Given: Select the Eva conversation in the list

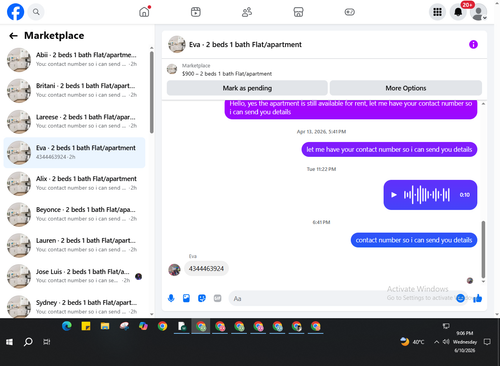Looking at the screenshot, I should pos(74,152).
